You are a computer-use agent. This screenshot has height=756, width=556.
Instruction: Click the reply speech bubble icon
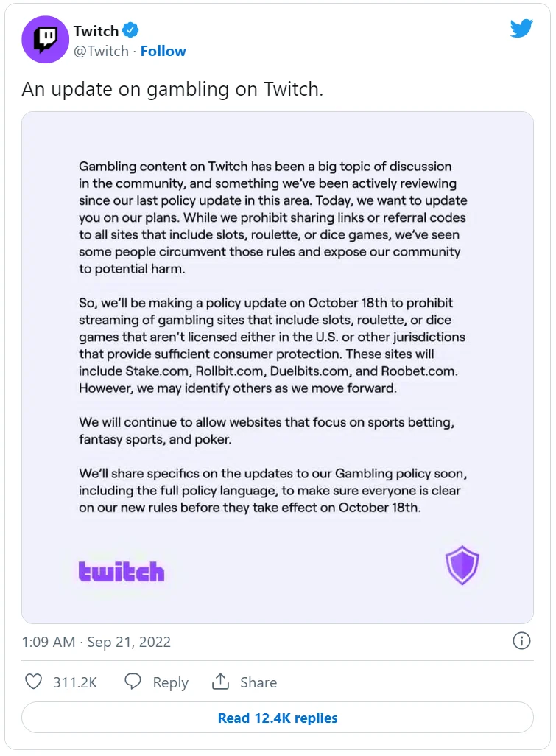click(x=133, y=682)
